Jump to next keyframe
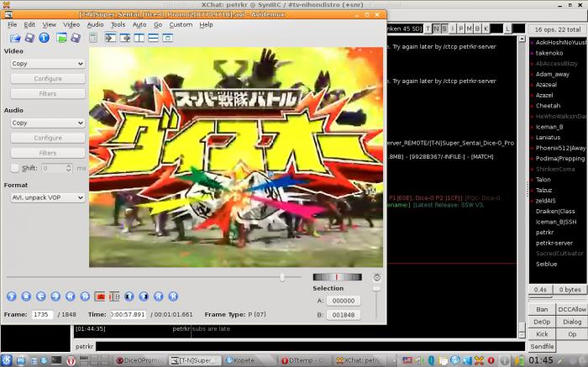Image resolution: width=588 pixels, height=367 pixels. point(85,296)
